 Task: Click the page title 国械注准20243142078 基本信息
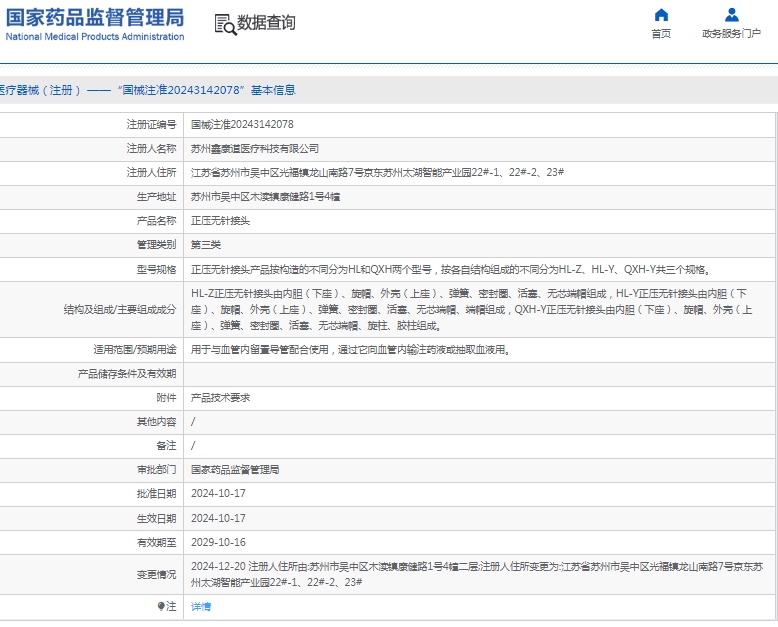click(206, 90)
